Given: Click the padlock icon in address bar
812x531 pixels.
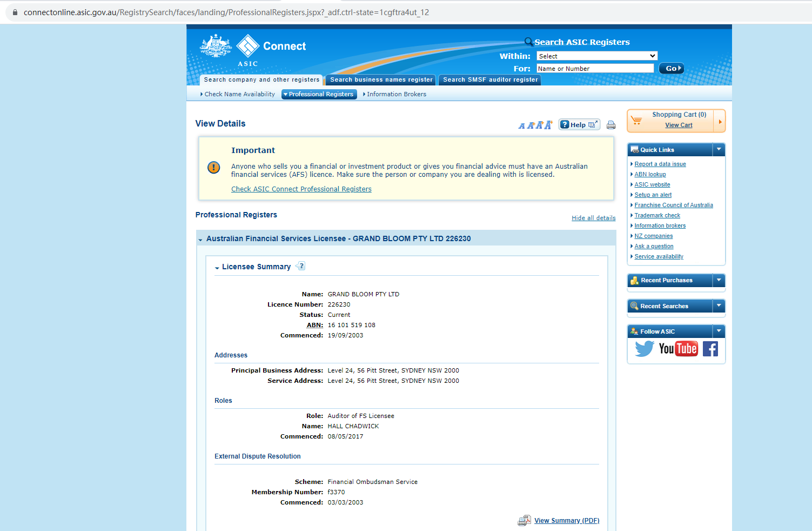Looking at the screenshot, I should tap(15, 12).
